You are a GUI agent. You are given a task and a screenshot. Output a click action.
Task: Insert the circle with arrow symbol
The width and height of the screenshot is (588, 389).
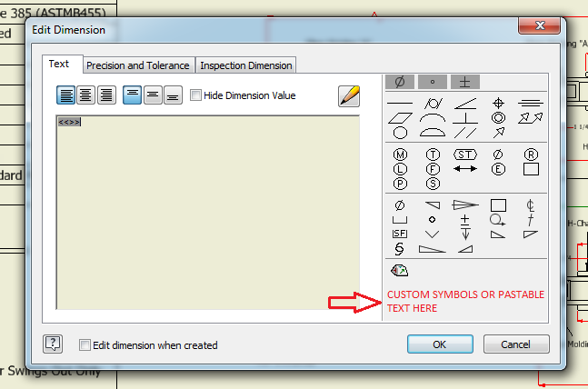(497, 220)
